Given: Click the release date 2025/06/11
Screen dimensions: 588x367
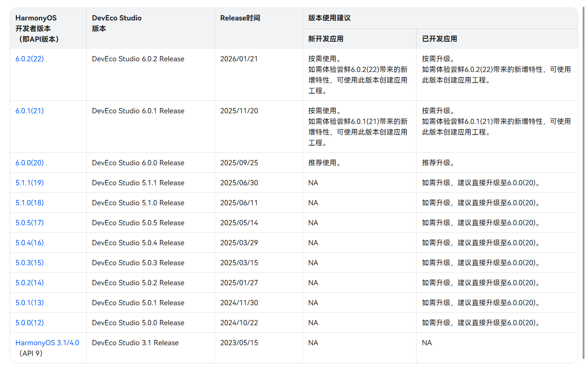Looking at the screenshot, I should (x=239, y=203).
